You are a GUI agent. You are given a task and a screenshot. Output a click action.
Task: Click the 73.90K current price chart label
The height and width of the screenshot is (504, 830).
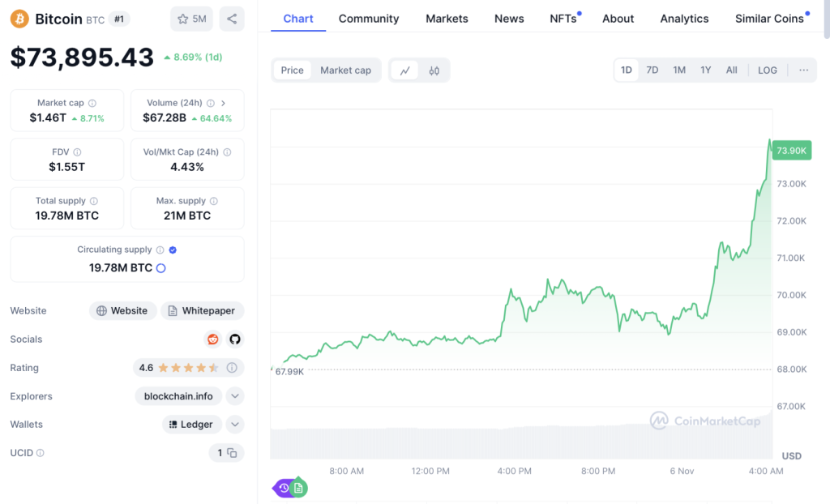791,151
